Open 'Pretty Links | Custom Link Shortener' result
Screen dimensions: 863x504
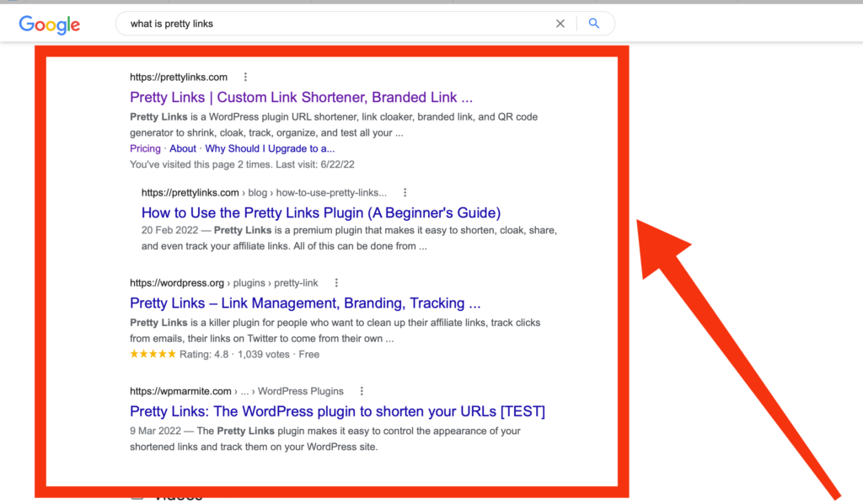click(301, 98)
